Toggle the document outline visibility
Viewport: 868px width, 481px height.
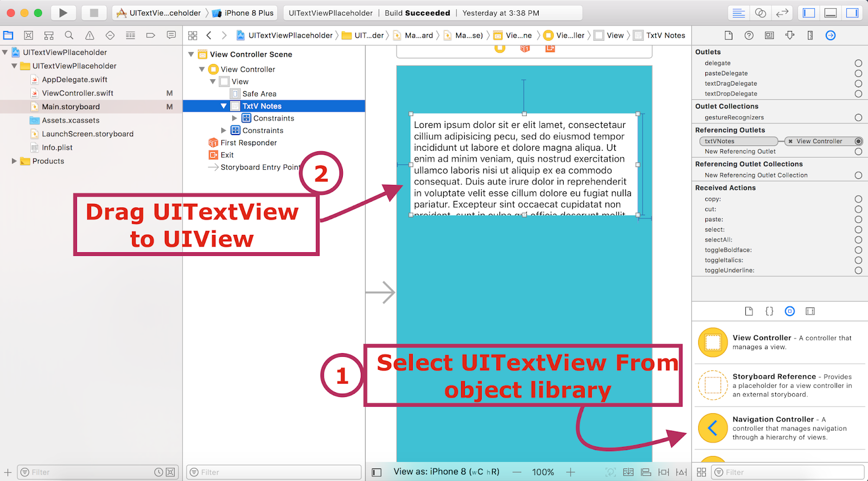point(376,472)
